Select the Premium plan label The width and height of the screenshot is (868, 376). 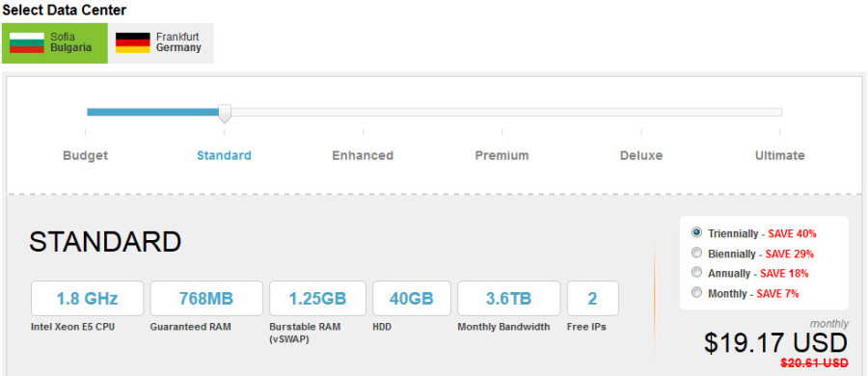[502, 155]
